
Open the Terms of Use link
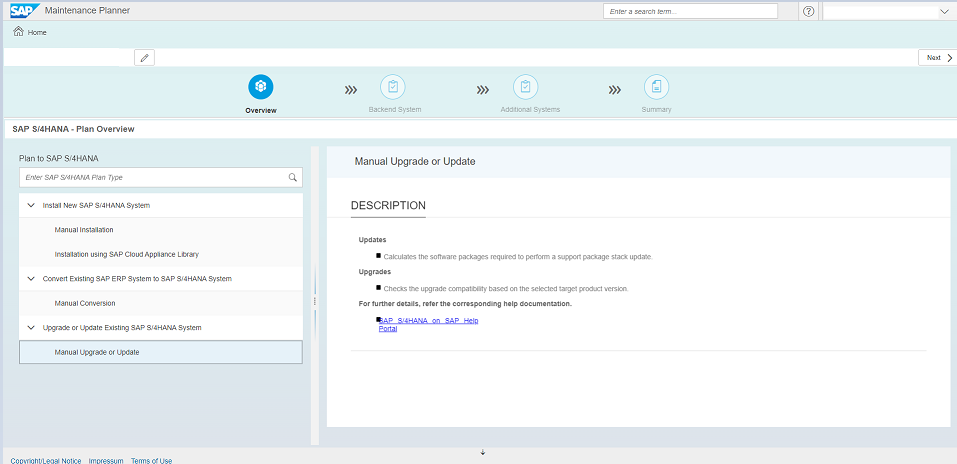coord(151,461)
